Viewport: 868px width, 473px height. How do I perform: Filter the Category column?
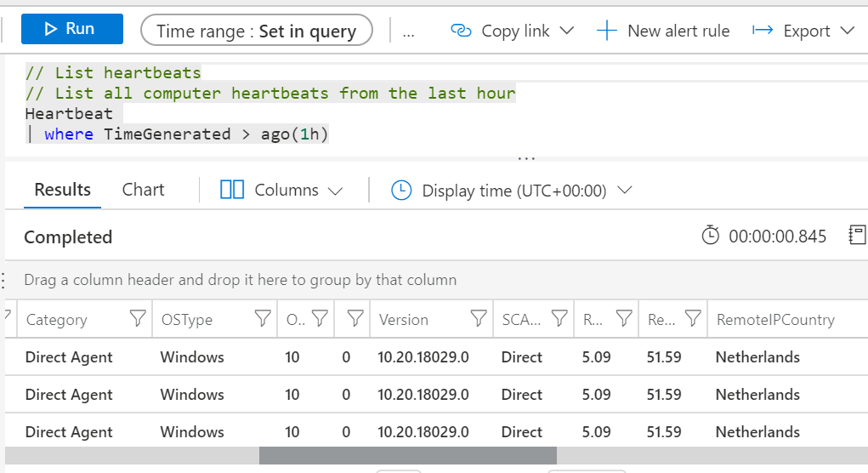[x=137, y=320]
